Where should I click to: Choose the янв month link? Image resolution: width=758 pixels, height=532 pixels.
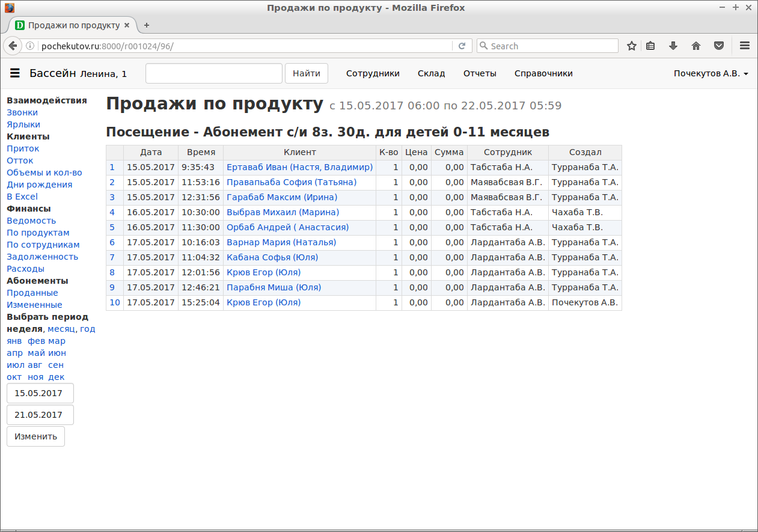(x=14, y=341)
